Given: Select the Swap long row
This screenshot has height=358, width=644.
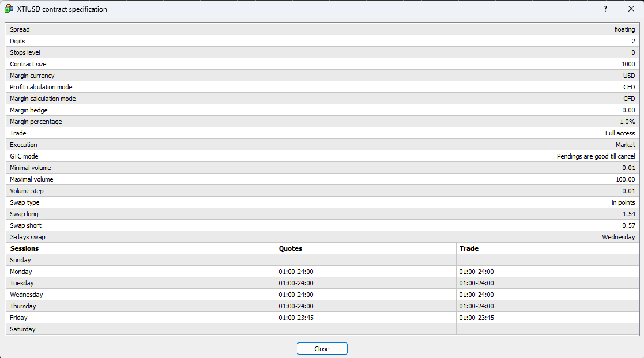Looking at the screenshot, I should (24, 214).
